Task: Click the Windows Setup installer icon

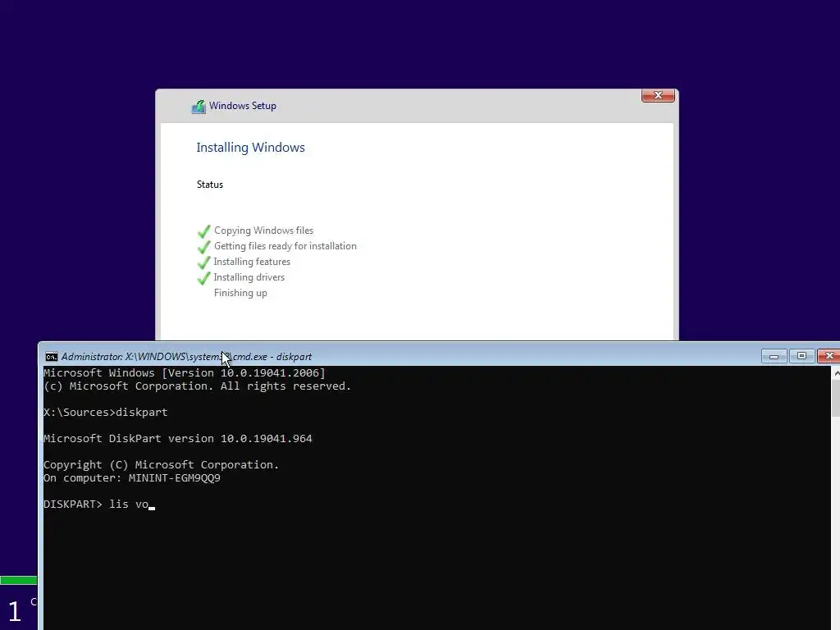Action: click(199, 107)
